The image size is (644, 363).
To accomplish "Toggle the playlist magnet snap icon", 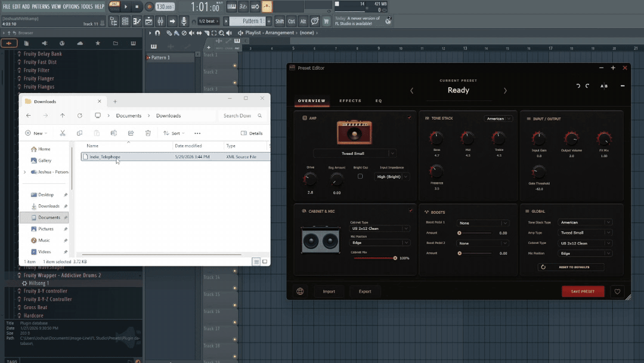I will 157,33.
